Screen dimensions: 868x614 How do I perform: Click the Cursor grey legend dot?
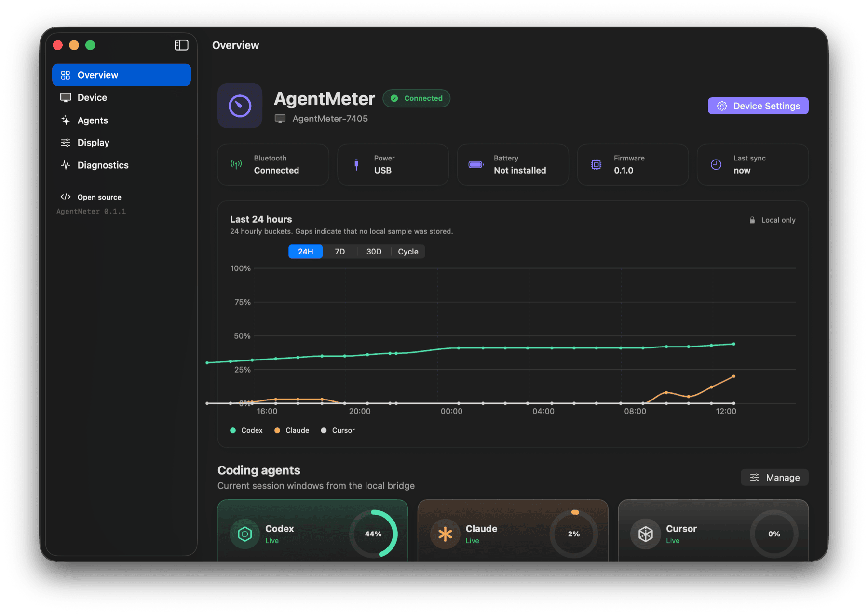point(324,430)
